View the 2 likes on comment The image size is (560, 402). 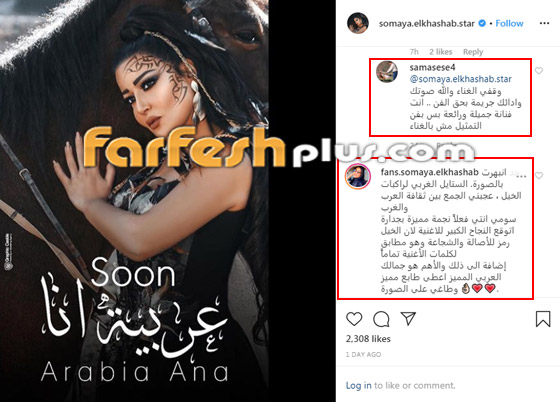[x=440, y=52]
